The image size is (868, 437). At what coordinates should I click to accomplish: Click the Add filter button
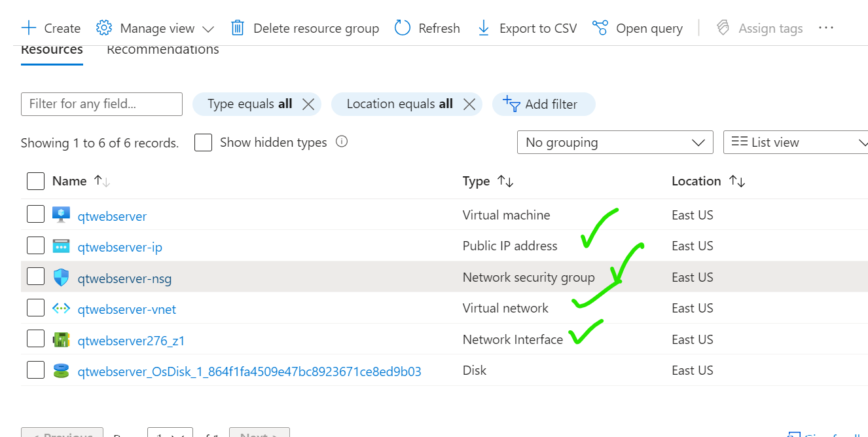click(x=543, y=104)
